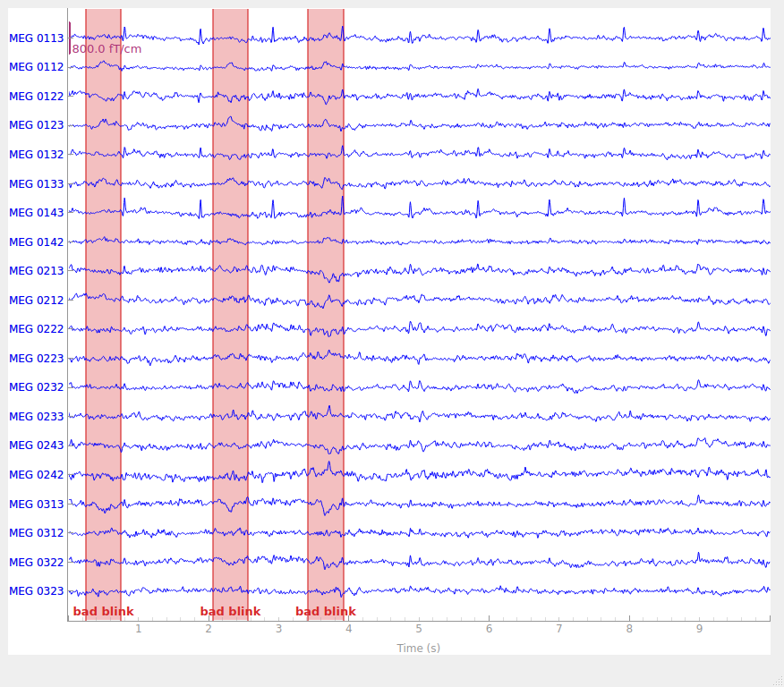Click channel label MEG 0112
Image resolution: width=784 pixels, height=687 pixels.
coord(37,67)
